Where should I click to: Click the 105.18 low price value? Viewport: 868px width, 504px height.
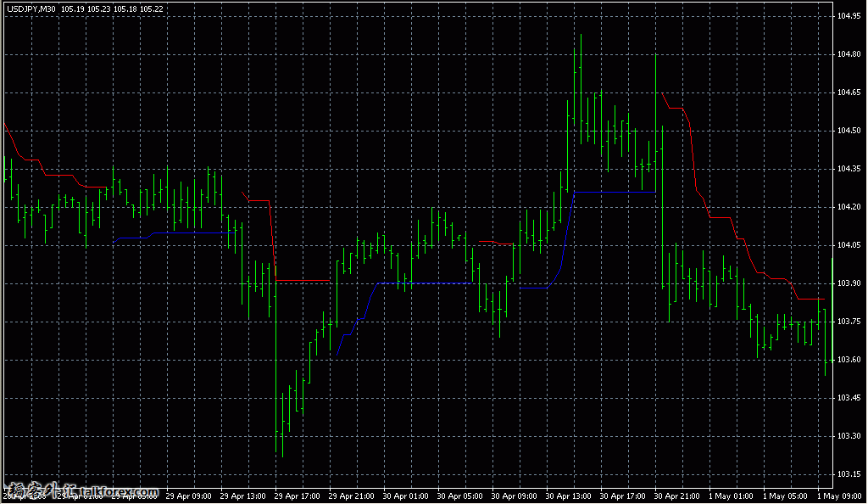[125, 8]
